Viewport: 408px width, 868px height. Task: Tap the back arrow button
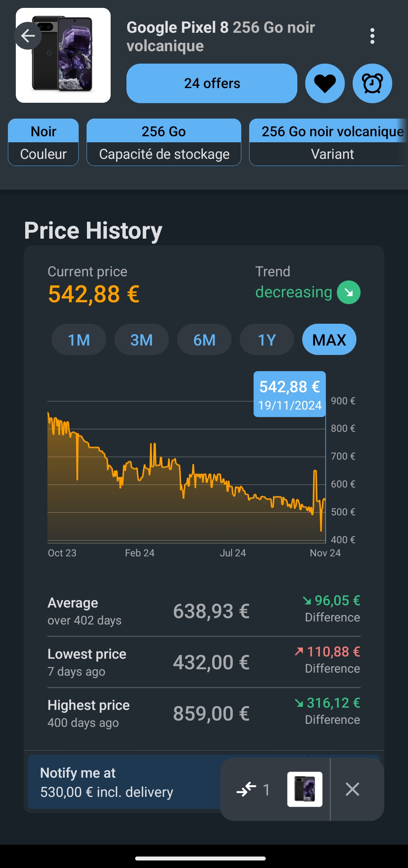coord(28,36)
